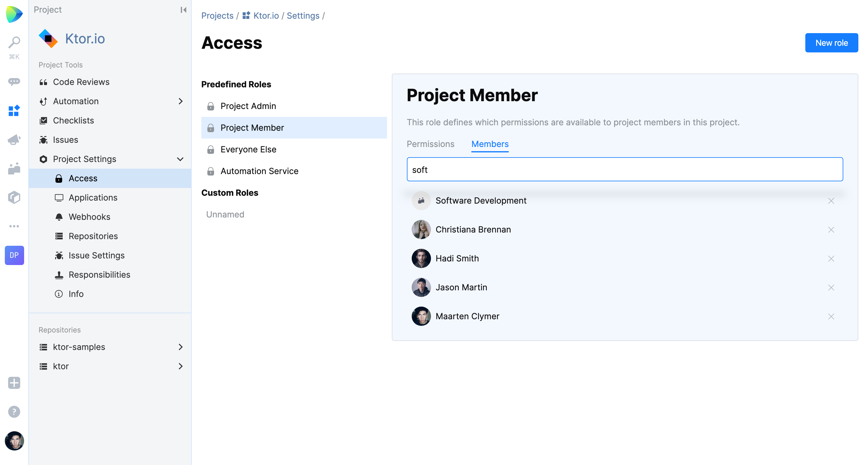Remove Software Development from members
Image resolution: width=868 pixels, height=465 pixels.
(x=831, y=201)
